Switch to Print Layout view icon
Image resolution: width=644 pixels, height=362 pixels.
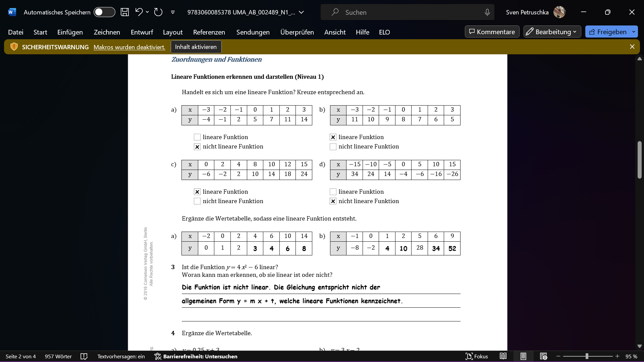(523, 356)
